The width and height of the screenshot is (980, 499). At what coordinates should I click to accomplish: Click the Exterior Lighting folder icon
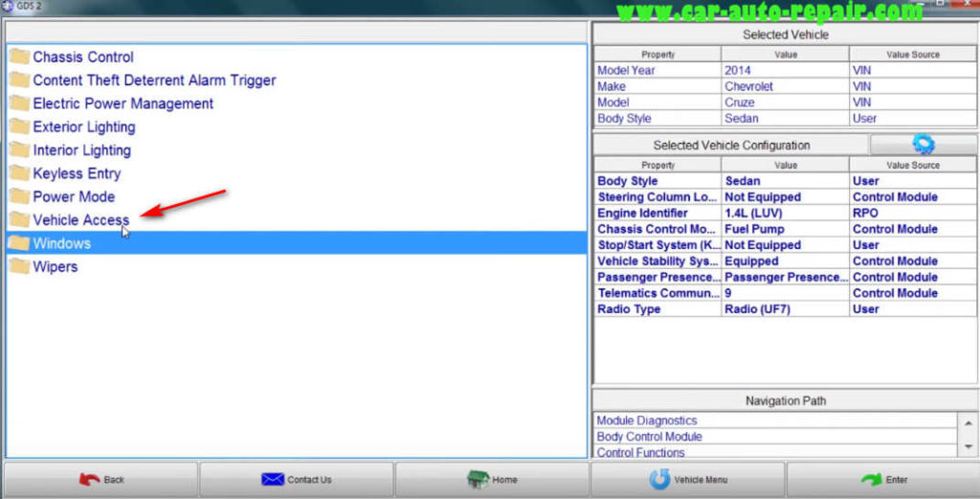pyautogui.click(x=20, y=127)
